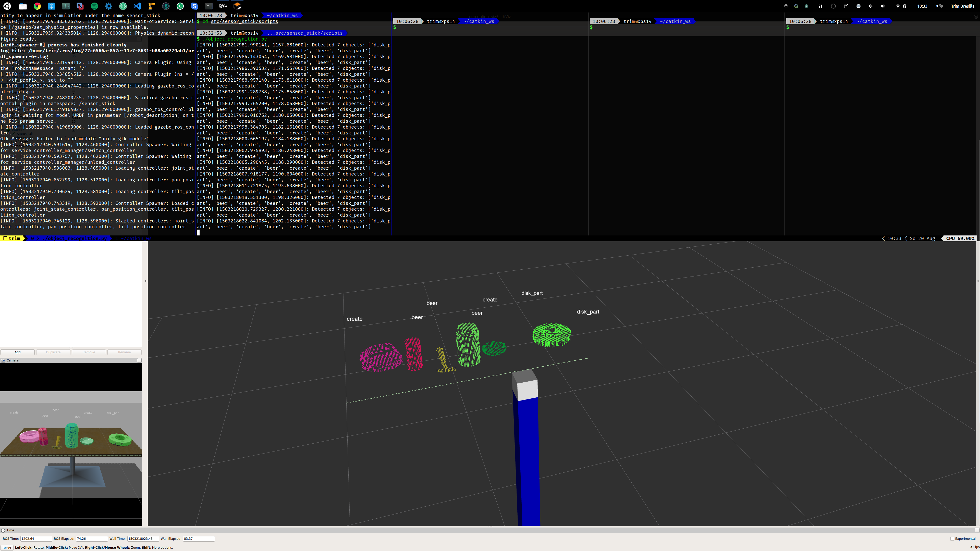Image resolution: width=980 pixels, height=551 pixels.
Task: Open the Bluetooth tray icon
Action: pyautogui.click(x=905, y=6)
